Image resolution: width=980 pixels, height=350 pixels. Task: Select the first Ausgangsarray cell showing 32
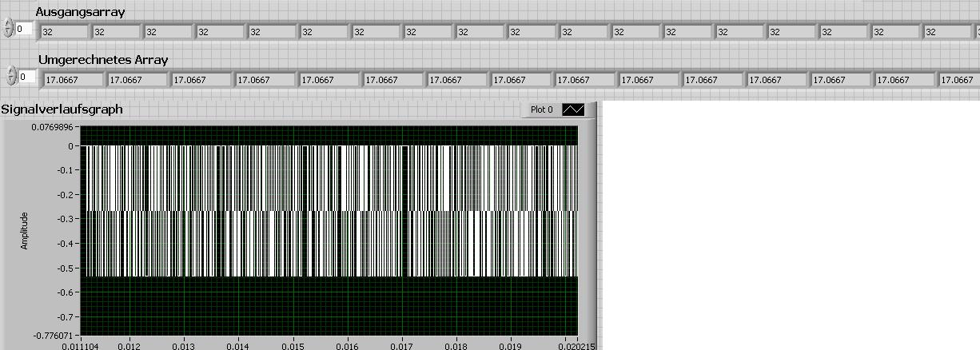pos(64,33)
